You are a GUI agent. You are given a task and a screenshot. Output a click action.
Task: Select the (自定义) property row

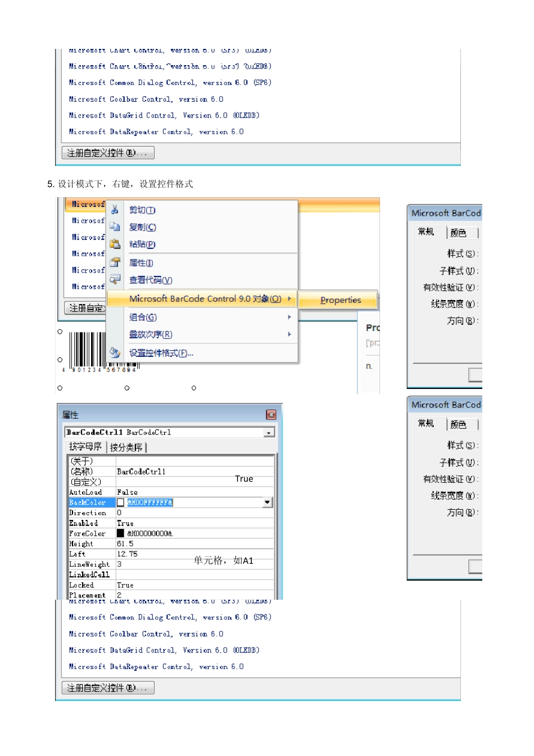click(171, 482)
